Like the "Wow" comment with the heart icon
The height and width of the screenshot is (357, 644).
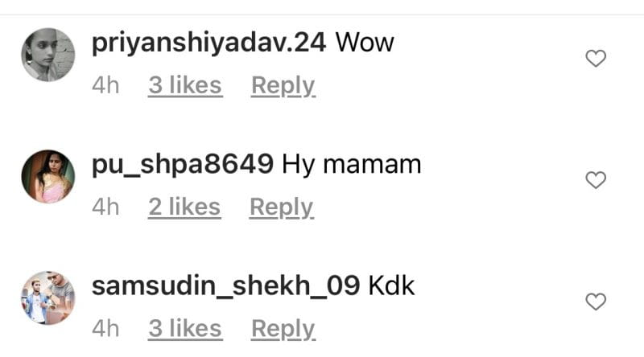click(x=596, y=58)
